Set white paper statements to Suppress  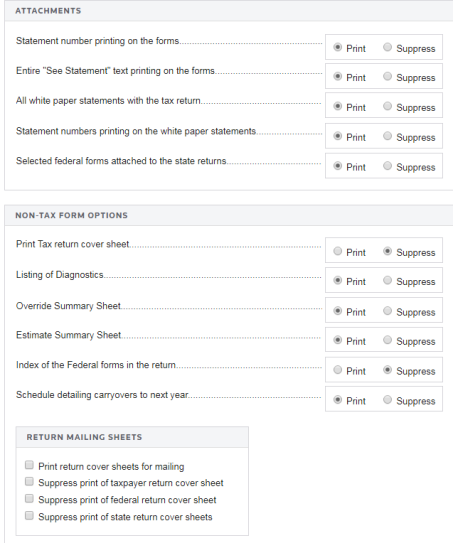pos(387,106)
